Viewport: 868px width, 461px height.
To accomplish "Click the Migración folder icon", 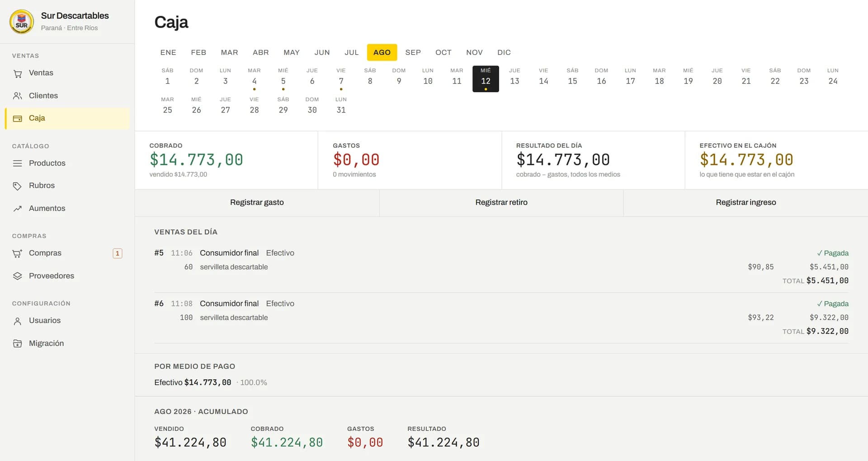I will (x=18, y=343).
